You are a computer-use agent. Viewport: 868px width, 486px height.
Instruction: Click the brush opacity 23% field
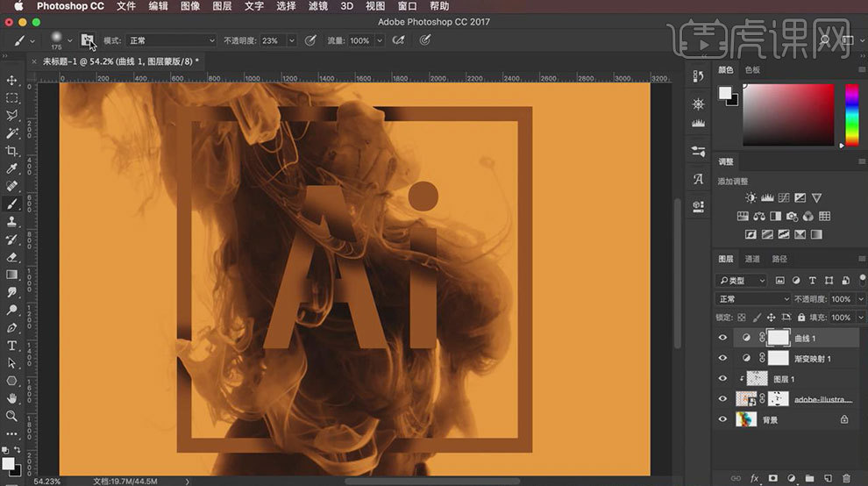tap(272, 40)
